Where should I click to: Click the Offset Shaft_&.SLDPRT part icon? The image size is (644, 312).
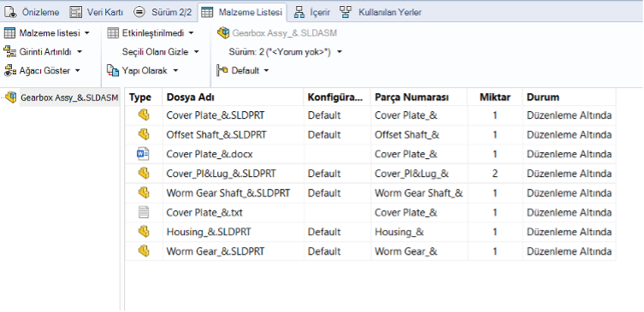(x=144, y=135)
